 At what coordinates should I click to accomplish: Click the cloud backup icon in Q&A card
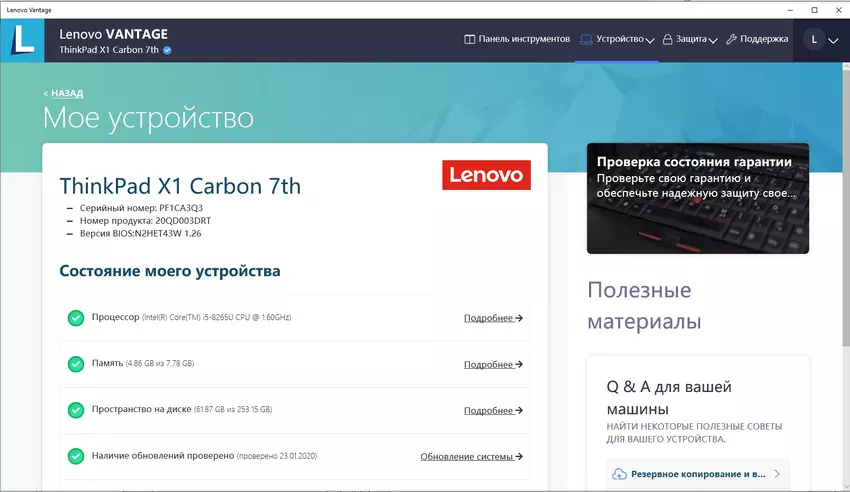620,474
